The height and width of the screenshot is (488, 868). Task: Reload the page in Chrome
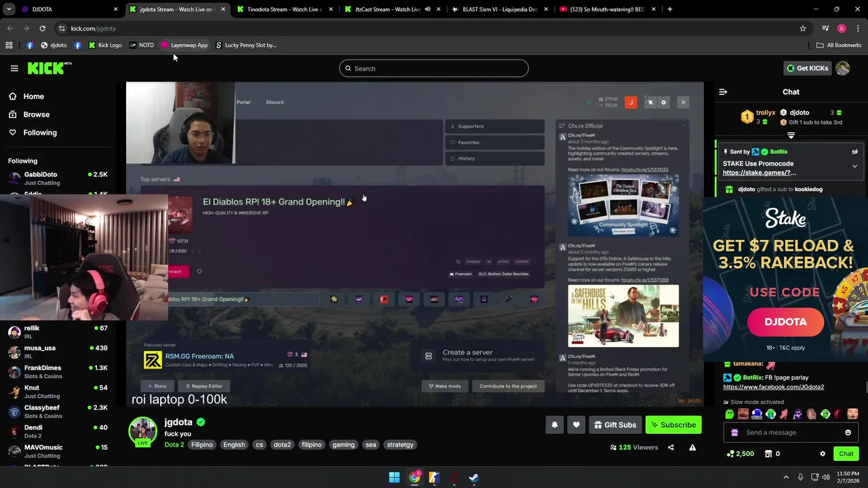(x=42, y=28)
